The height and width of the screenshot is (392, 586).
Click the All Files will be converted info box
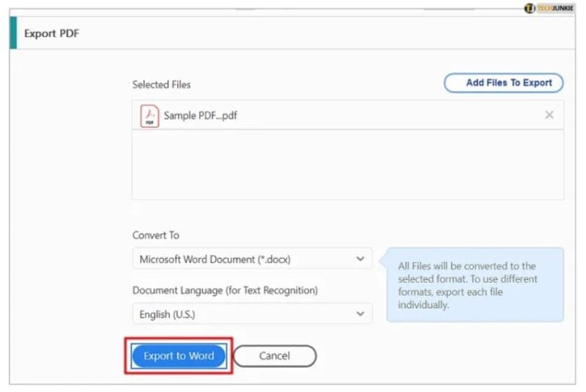click(476, 285)
